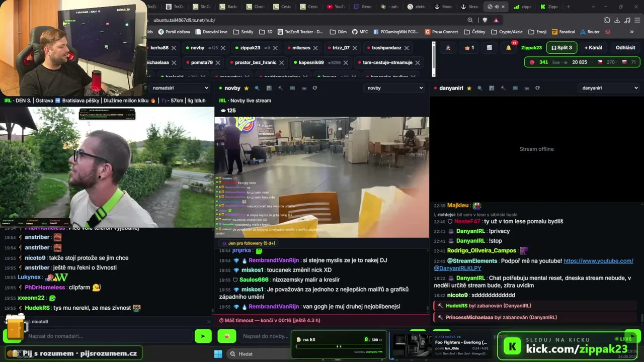Remove the mikeses channel chip
644x362 pixels.
[x=315, y=48]
